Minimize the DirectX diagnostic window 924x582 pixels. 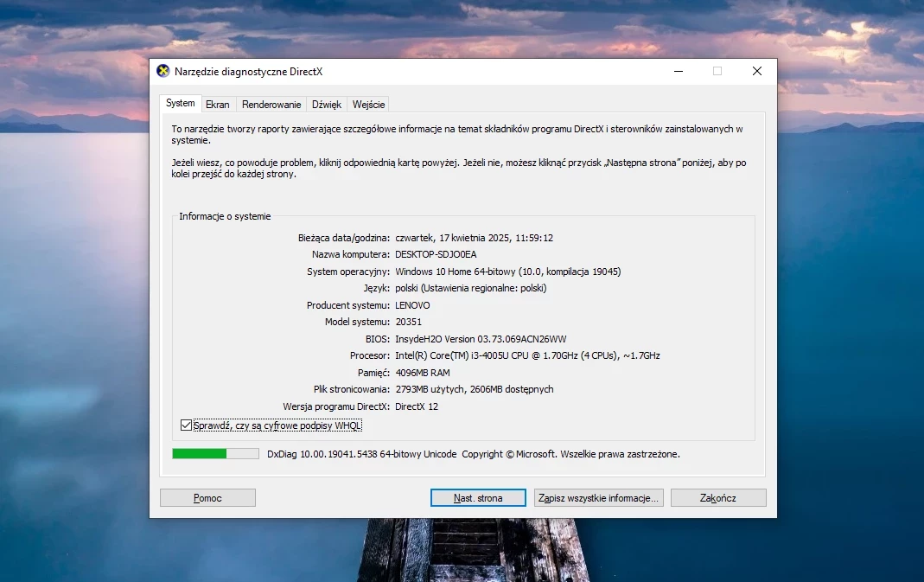point(679,72)
